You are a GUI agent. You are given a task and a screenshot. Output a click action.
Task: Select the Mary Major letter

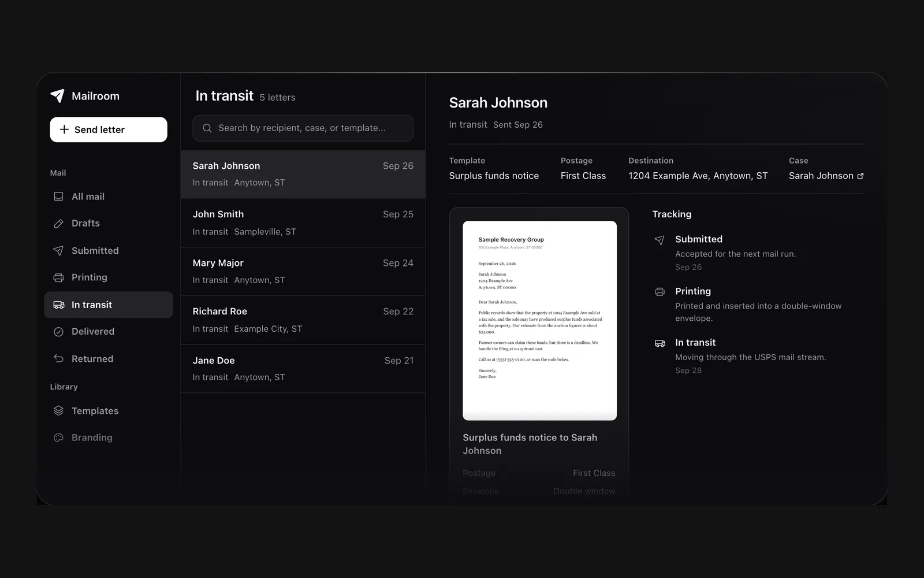303,272
